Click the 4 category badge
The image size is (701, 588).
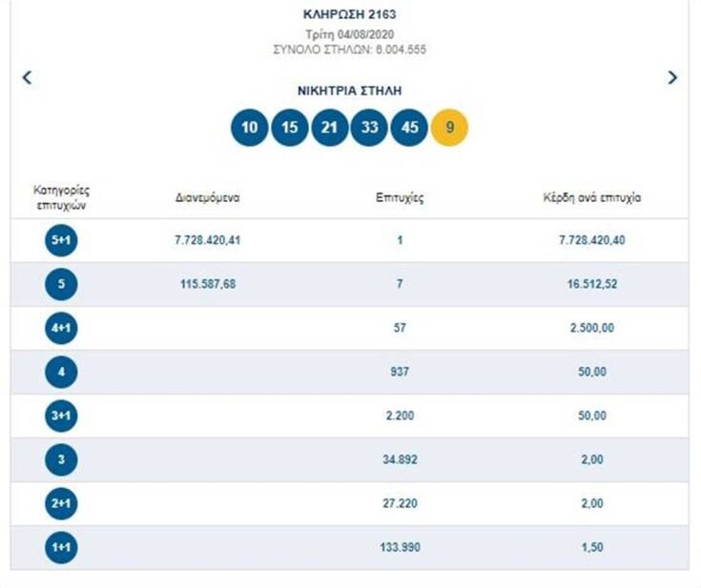[61, 372]
